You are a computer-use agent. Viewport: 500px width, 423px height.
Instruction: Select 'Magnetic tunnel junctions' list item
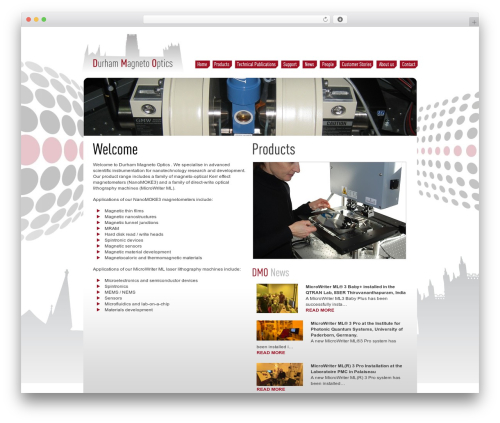click(131, 222)
